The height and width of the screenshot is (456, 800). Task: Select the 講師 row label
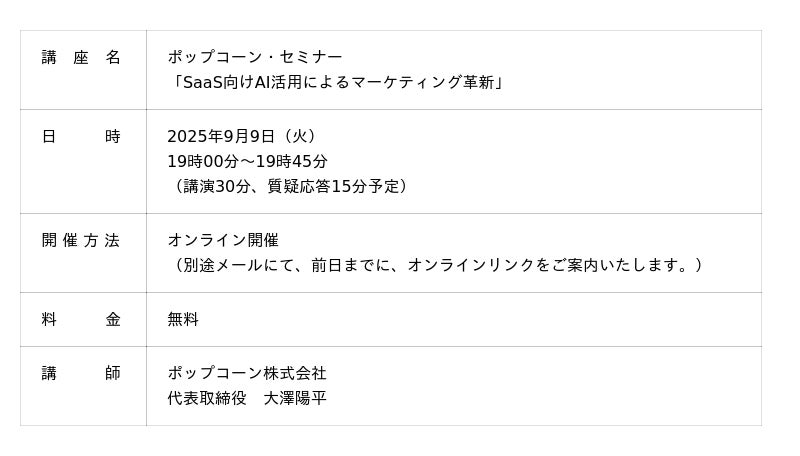click(x=81, y=374)
